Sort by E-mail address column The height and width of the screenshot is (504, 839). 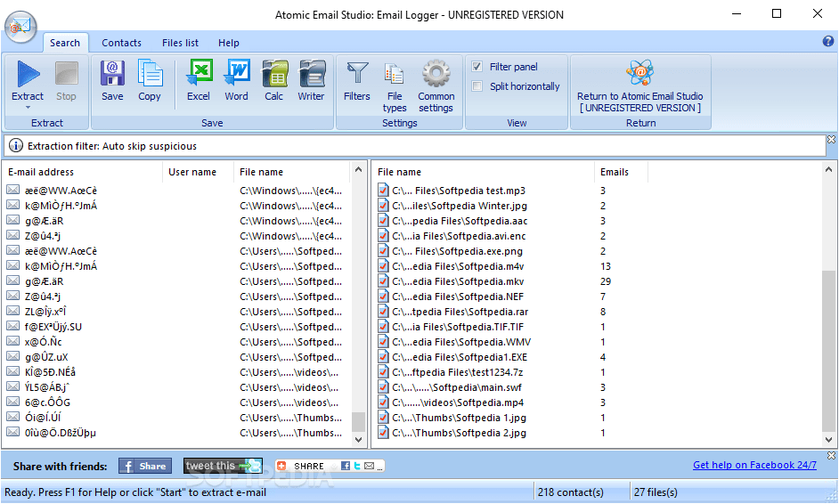click(x=83, y=172)
